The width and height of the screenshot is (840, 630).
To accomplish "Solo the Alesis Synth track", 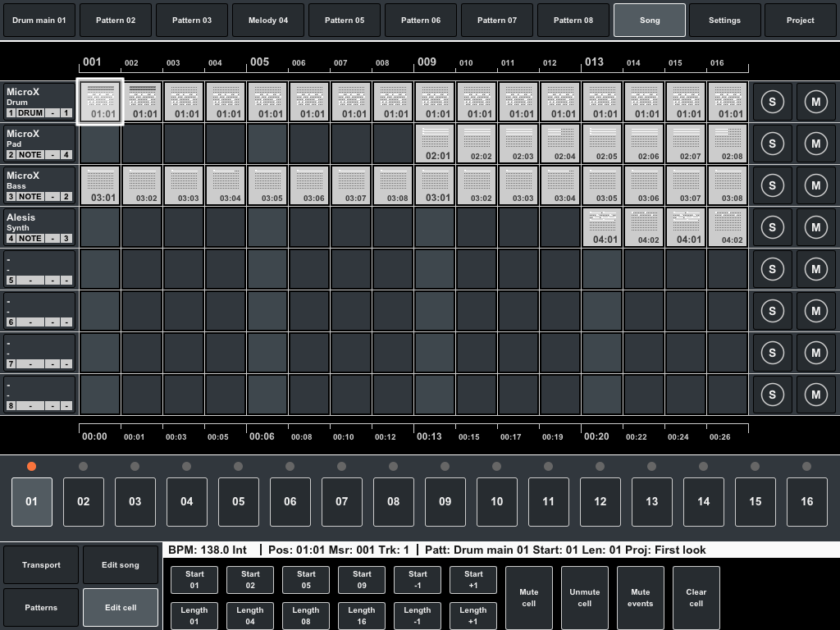I will 772,227.
